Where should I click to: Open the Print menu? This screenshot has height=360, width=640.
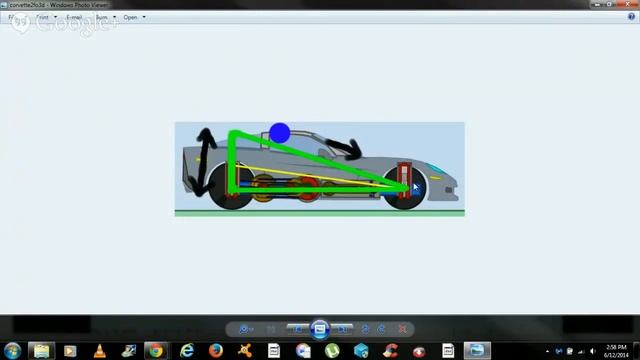[x=42, y=17]
